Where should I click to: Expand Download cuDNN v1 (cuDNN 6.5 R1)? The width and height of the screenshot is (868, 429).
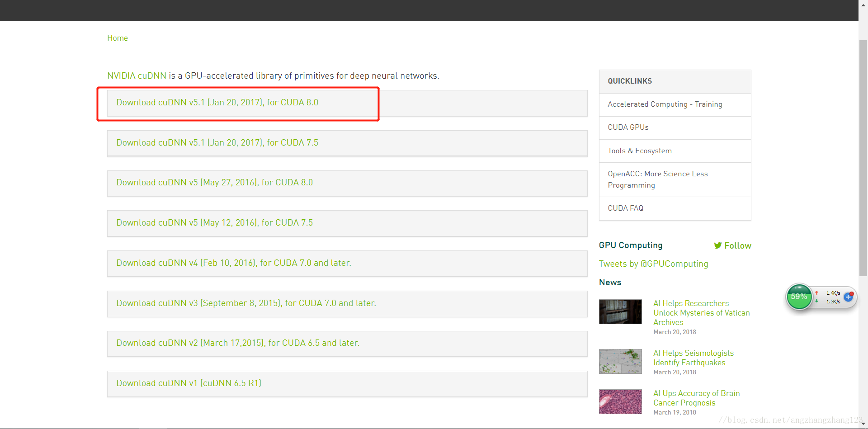click(x=347, y=383)
